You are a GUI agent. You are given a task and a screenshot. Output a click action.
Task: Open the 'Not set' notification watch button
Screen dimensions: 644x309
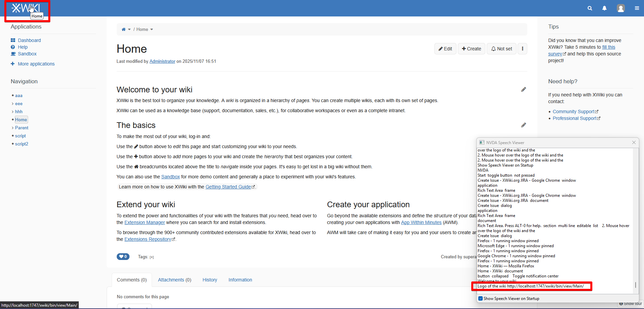501,49
